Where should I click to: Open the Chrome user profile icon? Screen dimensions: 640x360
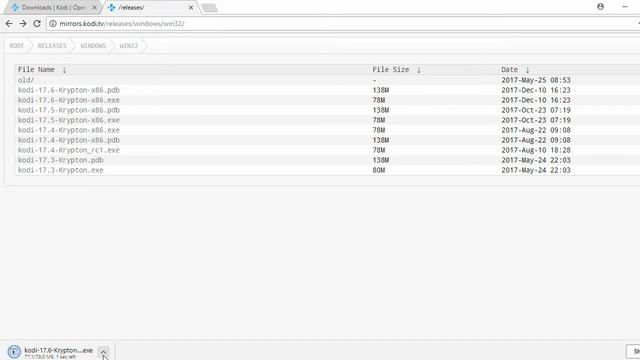click(x=600, y=7)
